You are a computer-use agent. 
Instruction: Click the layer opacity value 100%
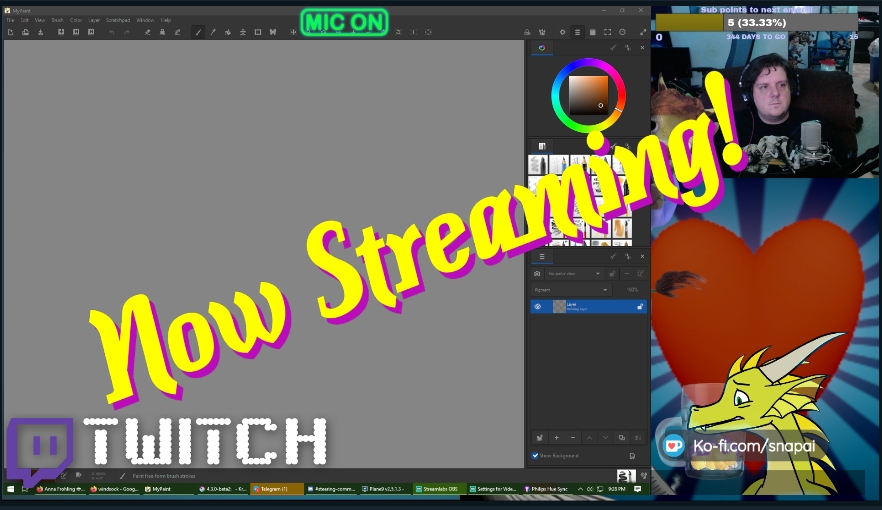tap(632, 290)
